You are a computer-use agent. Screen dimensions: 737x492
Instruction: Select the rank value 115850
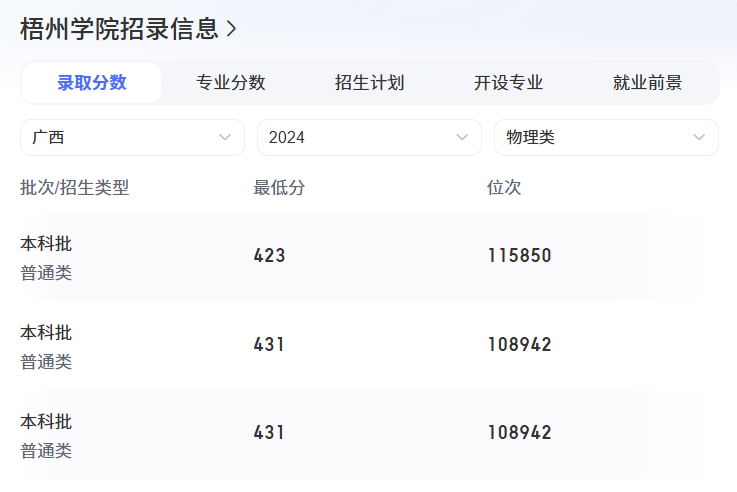(519, 256)
